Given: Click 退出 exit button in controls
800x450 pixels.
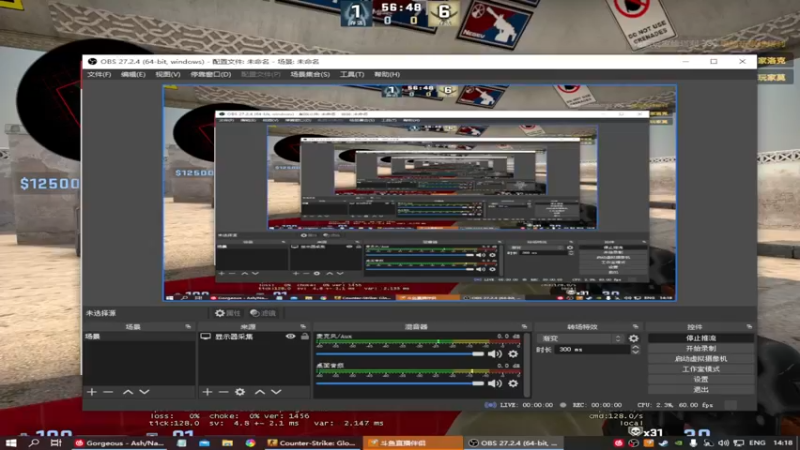Looking at the screenshot, I should (701, 389).
